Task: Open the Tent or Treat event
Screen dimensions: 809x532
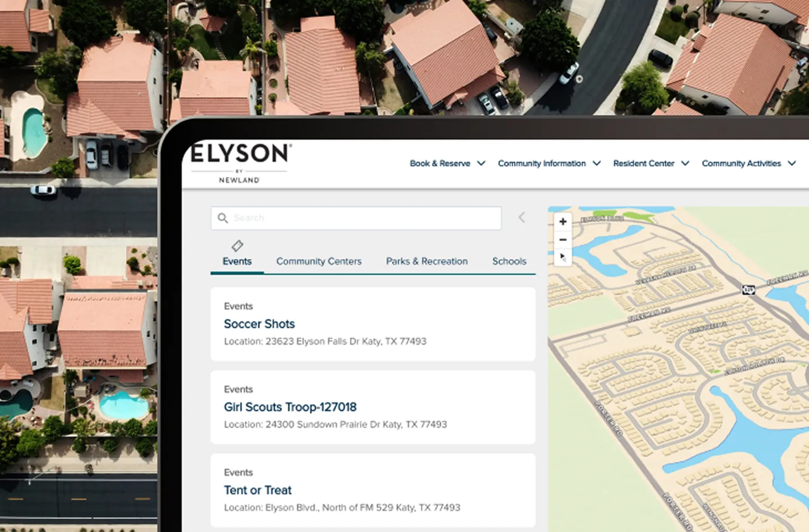Action: pos(258,490)
